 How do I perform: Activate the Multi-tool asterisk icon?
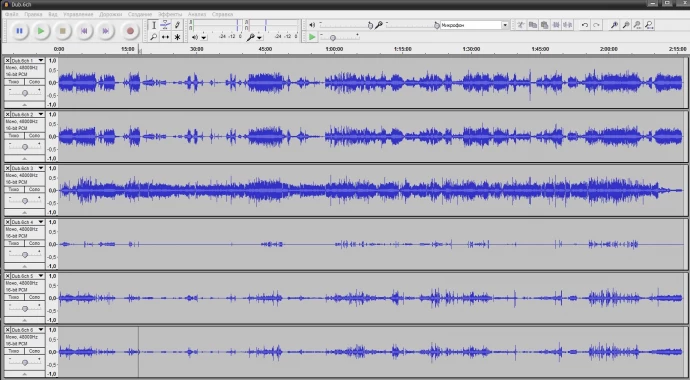pos(177,37)
